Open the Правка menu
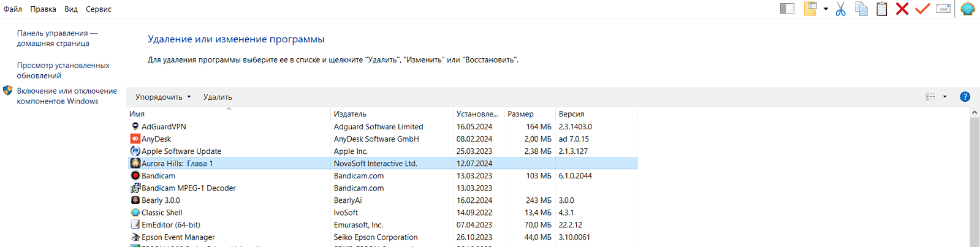Screen dimensions: 980x247 (43, 9)
